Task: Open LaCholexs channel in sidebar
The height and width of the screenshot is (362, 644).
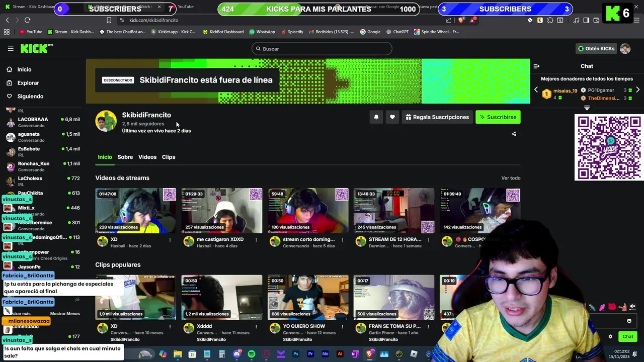Action: click(43, 180)
